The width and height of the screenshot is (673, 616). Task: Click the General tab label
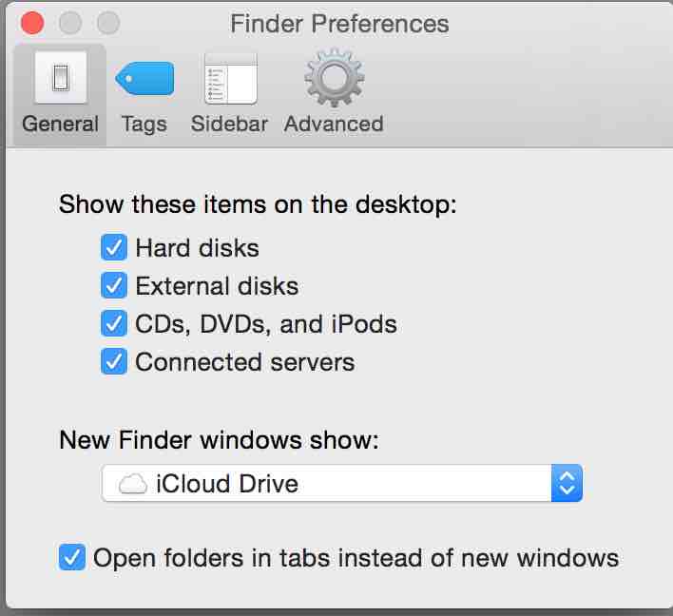61,124
